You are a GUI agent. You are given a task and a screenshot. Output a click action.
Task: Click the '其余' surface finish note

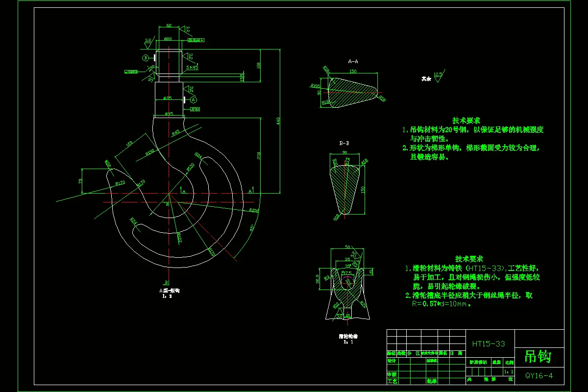click(x=426, y=78)
